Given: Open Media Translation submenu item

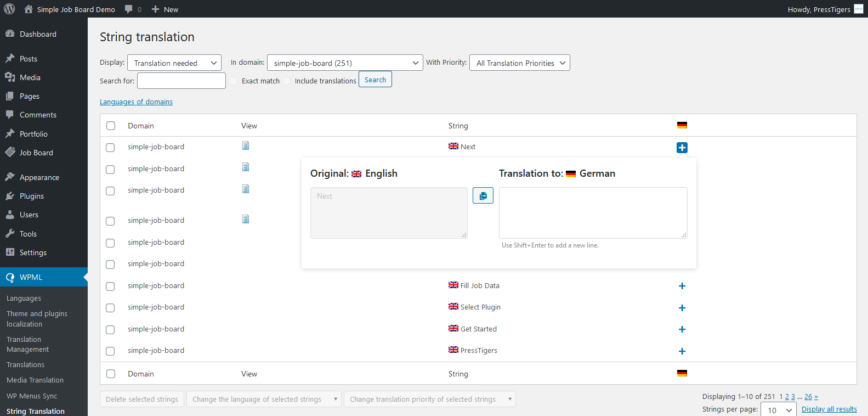Looking at the screenshot, I should click(35, 380).
